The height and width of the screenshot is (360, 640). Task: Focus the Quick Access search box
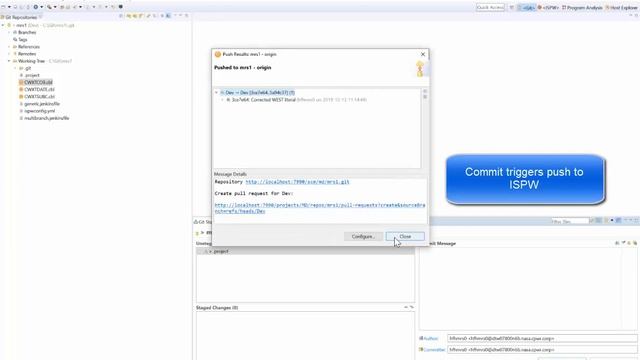tap(490, 7)
